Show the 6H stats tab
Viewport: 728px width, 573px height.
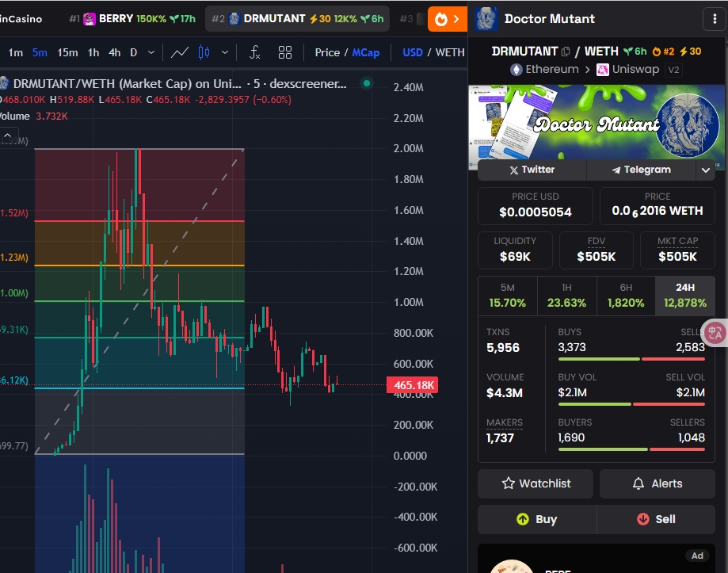pos(626,296)
